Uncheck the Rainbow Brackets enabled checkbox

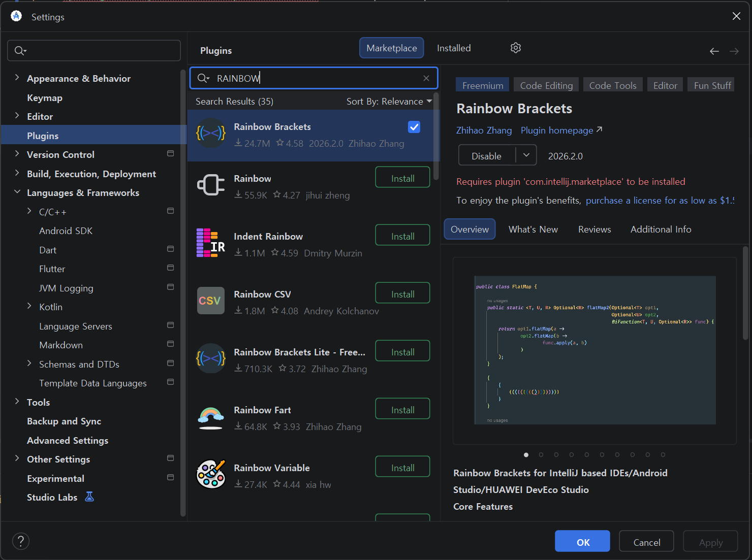[x=414, y=127]
